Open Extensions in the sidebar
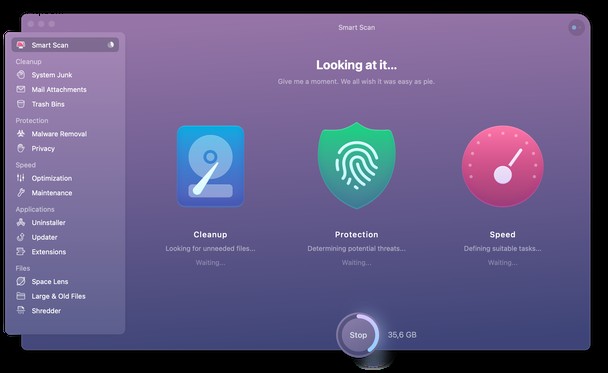Image resolution: width=608 pixels, height=373 pixels. [x=48, y=252]
